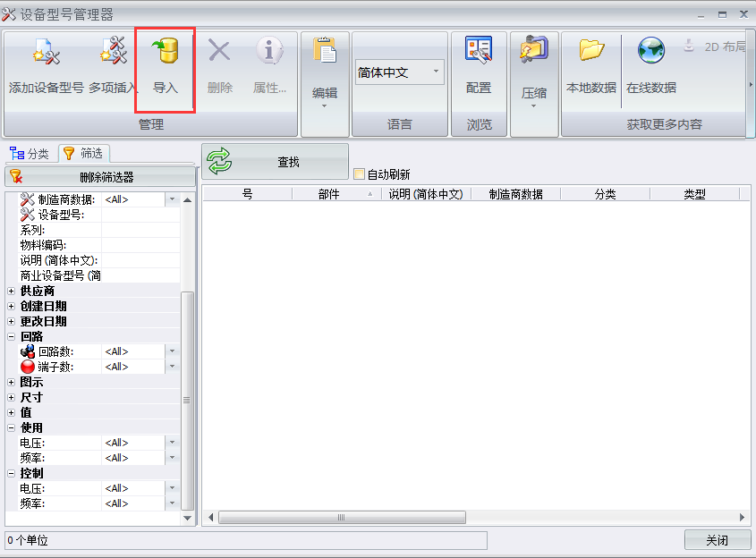The image size is (756, 558).
Task: Expand the 图示 group
Action: [12, 382]
